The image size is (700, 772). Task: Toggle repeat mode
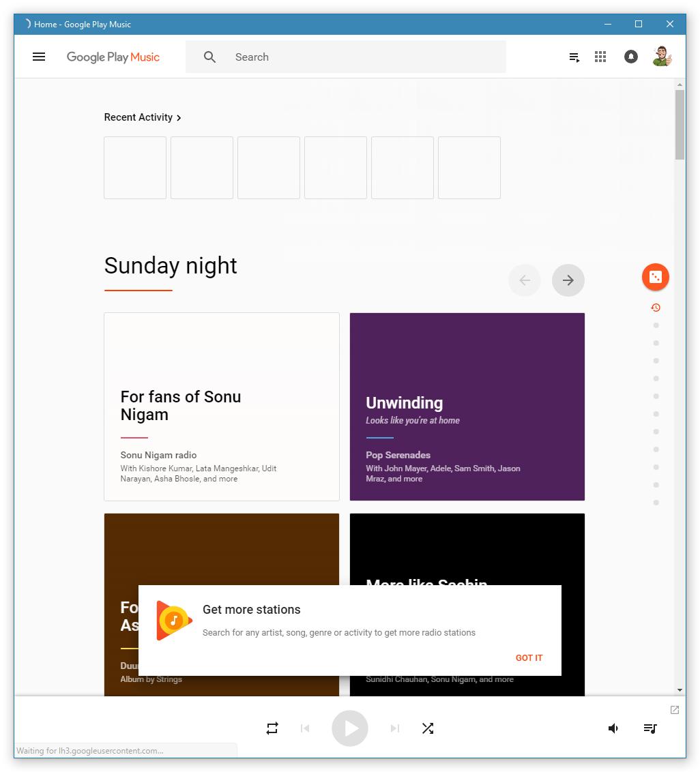(x=272, y=728)
